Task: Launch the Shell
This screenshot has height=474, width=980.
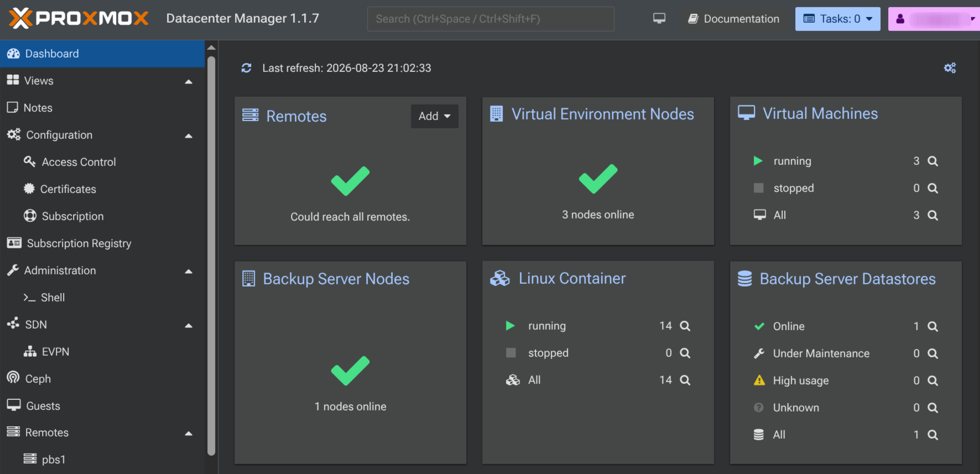Action: pyautogui.click(x=102, y=298)
